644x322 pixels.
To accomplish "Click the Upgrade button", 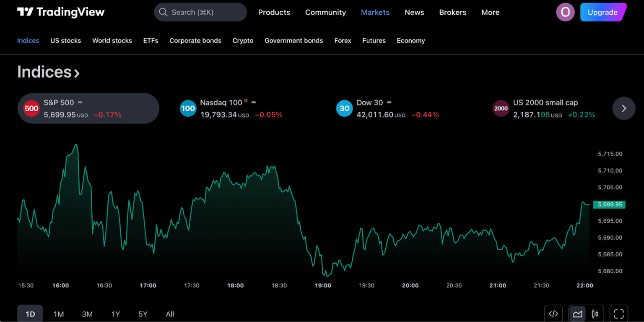I will pos(602,12).
